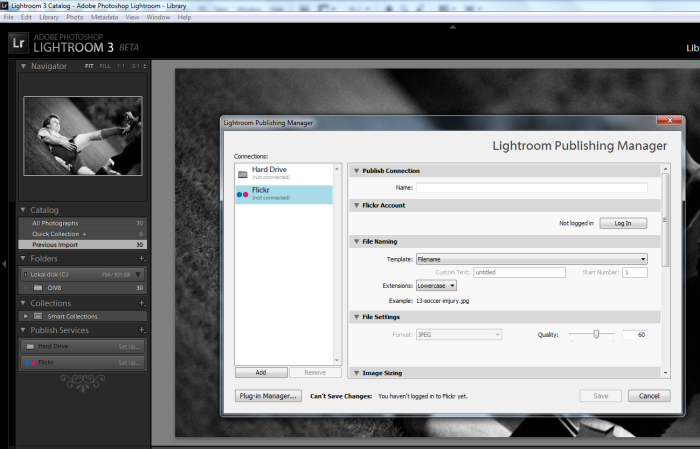Screen dimensions: 700x449
Task: Click the connection Name input field
Action: [x=532, y=188]
